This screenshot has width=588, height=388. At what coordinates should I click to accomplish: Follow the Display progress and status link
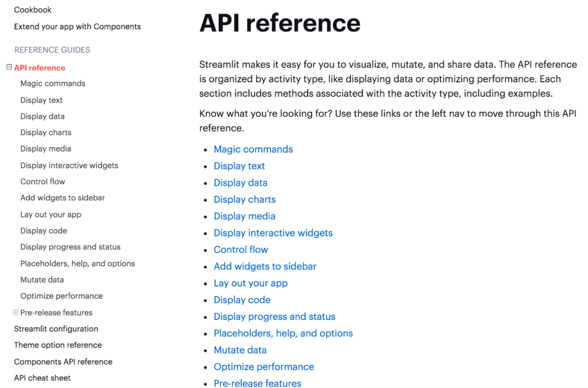click(274, 317)
